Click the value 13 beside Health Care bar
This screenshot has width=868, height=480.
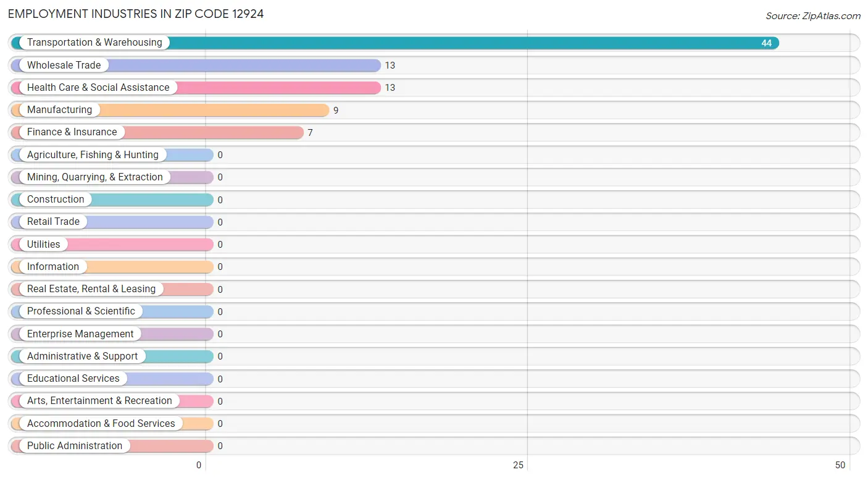[390, 88]
